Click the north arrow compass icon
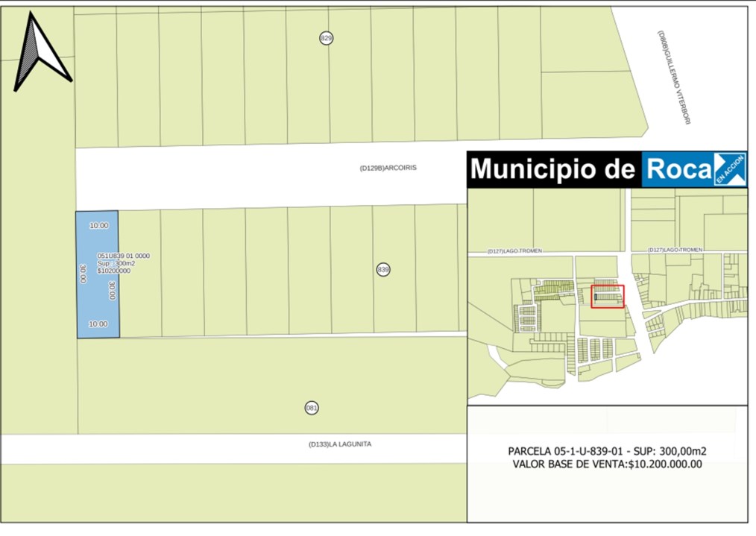The height and width of the screenshot is (536, 756). click(40, 52)
